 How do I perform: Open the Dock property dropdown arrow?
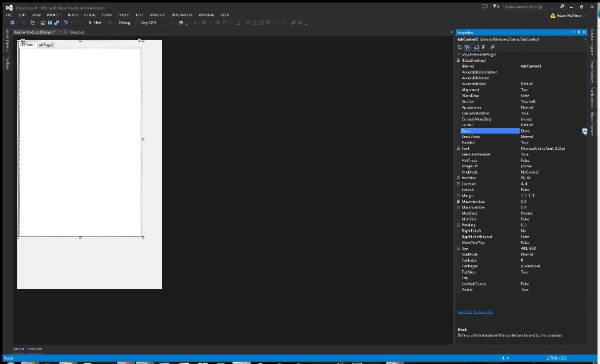584,131
